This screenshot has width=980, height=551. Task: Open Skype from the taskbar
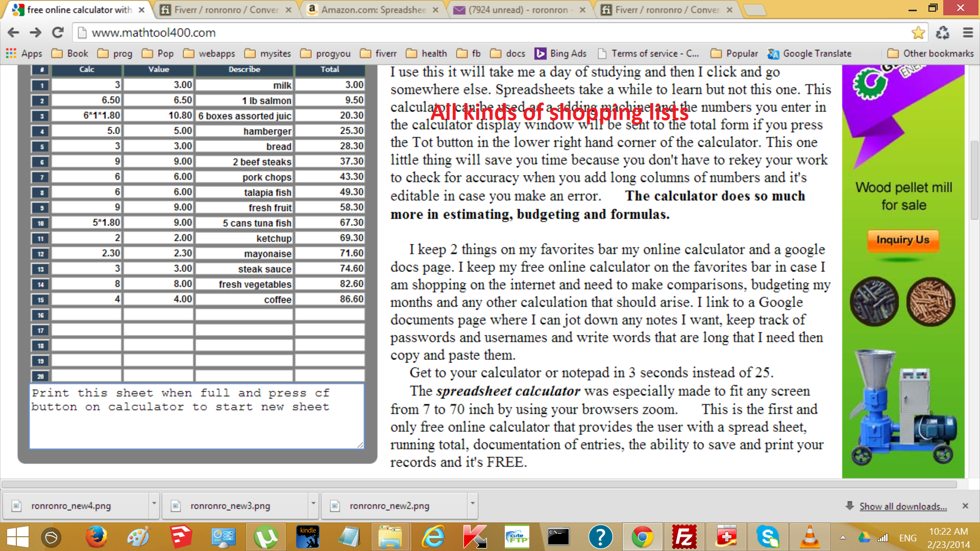pos(768,537)
